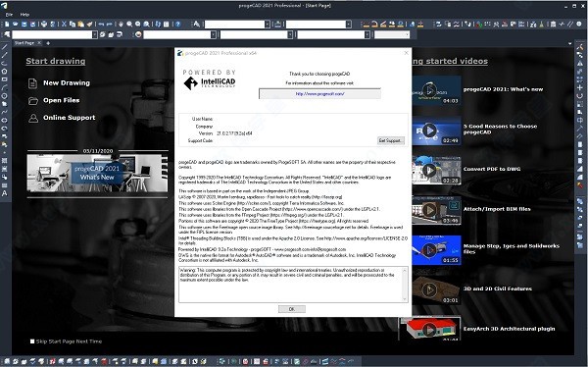This screenshot has width=588, height=367.
Task: Click the Pan hand tool icon
Action: 121,24
